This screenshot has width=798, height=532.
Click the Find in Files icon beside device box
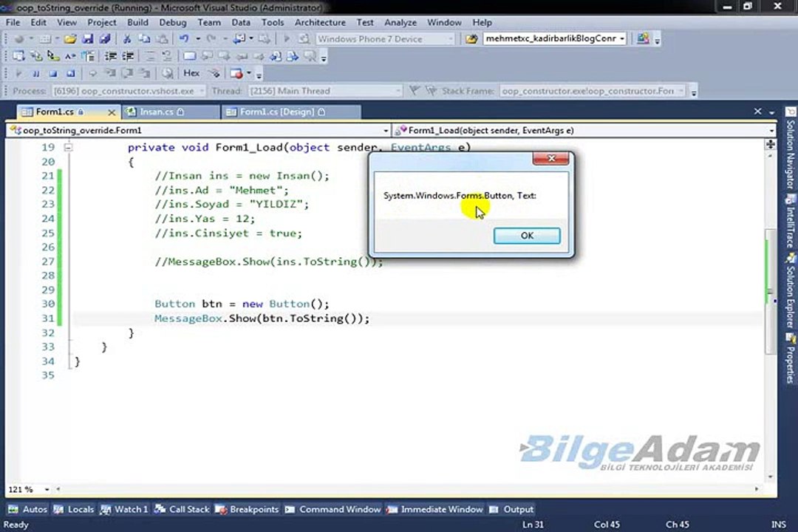[x=304, y=38]
